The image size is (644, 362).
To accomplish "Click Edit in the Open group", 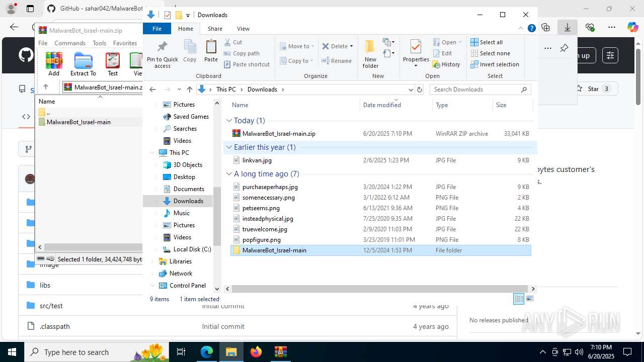I will [x=442, y=53].
